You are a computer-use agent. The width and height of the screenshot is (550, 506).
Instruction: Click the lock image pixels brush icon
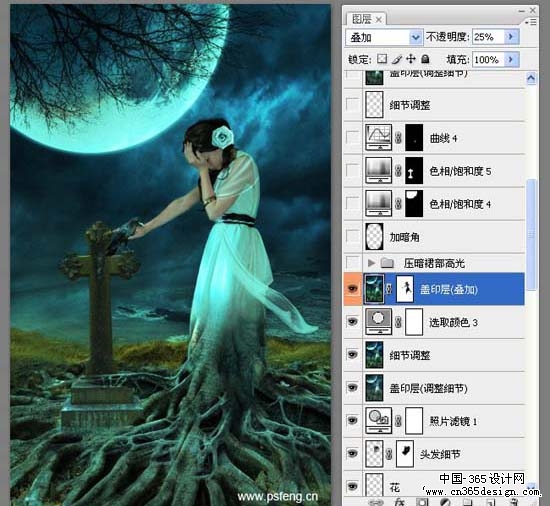[x=397, y=59]
